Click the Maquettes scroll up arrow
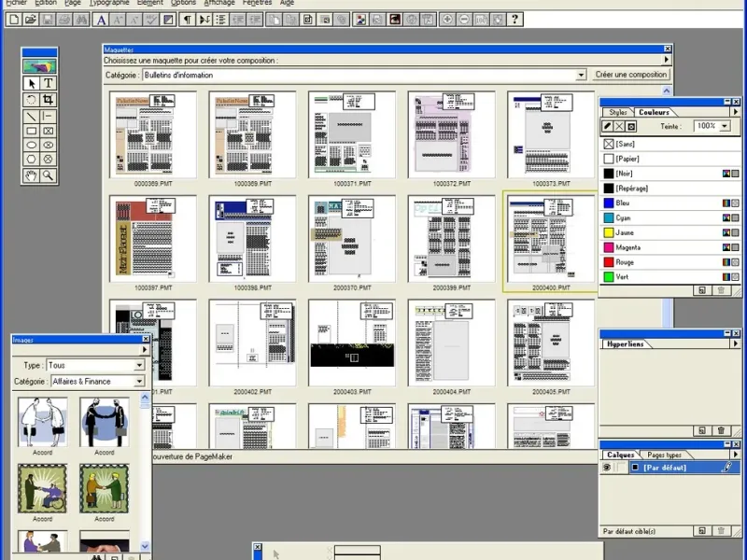747x560 pixels. tap(667, 91)
